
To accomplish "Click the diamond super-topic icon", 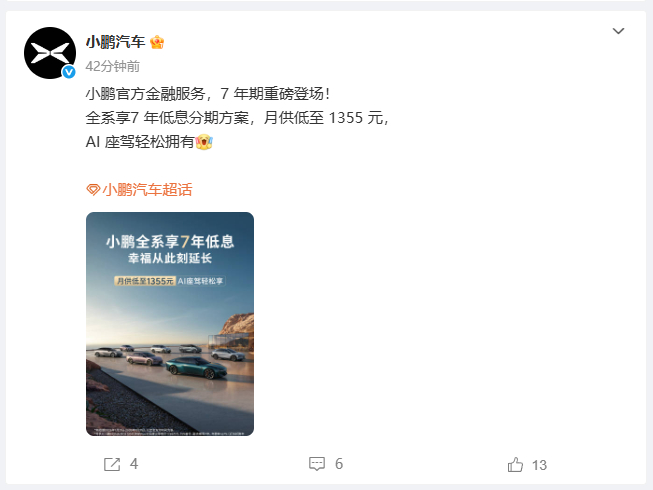I will (93, 190).
